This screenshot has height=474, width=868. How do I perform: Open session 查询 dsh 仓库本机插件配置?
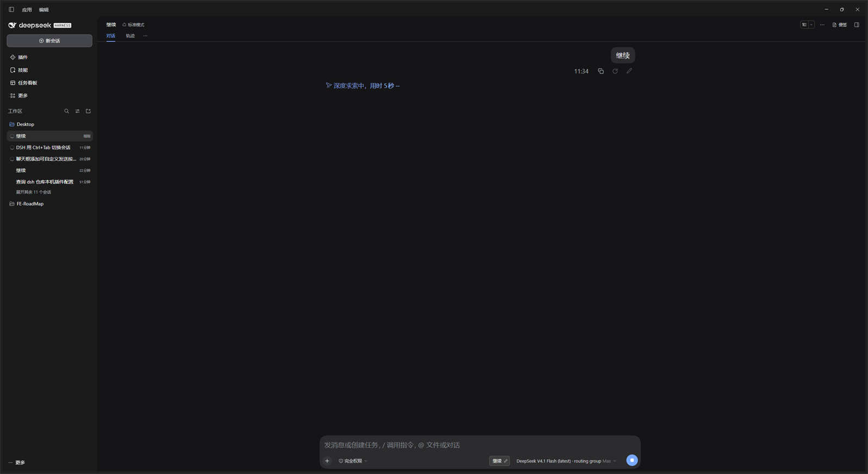pos(49,182)
